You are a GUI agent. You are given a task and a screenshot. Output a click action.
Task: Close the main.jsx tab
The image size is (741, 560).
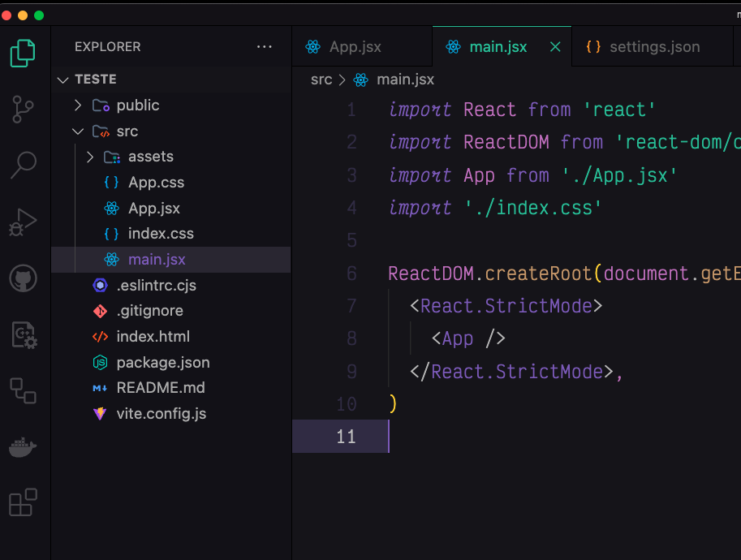click(555, 47)
